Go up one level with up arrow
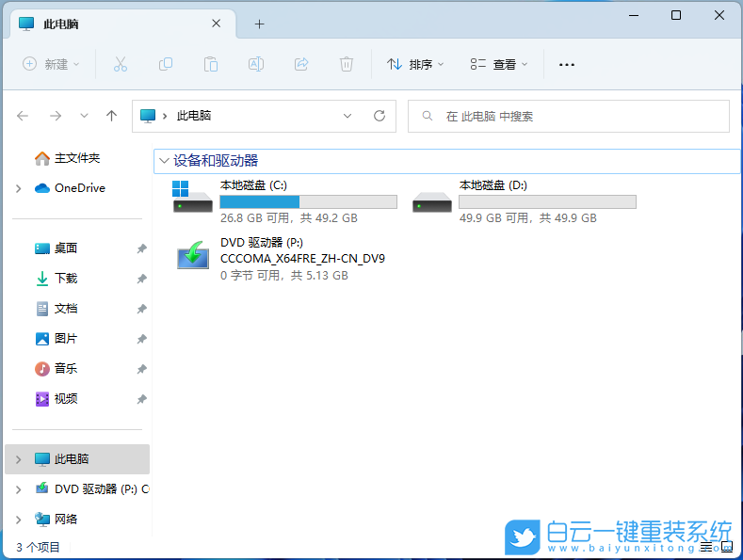Viewport: 743px width, 560px height. [x=111, y=116]
